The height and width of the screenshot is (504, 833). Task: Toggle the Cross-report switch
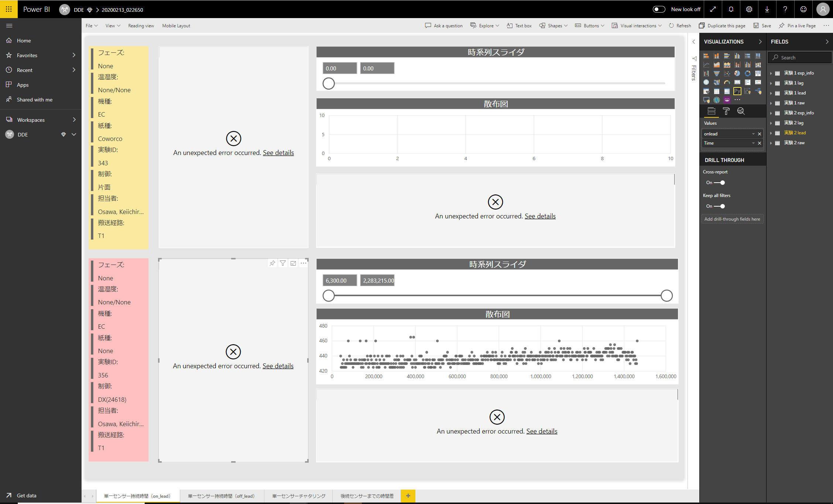point(719,183)
